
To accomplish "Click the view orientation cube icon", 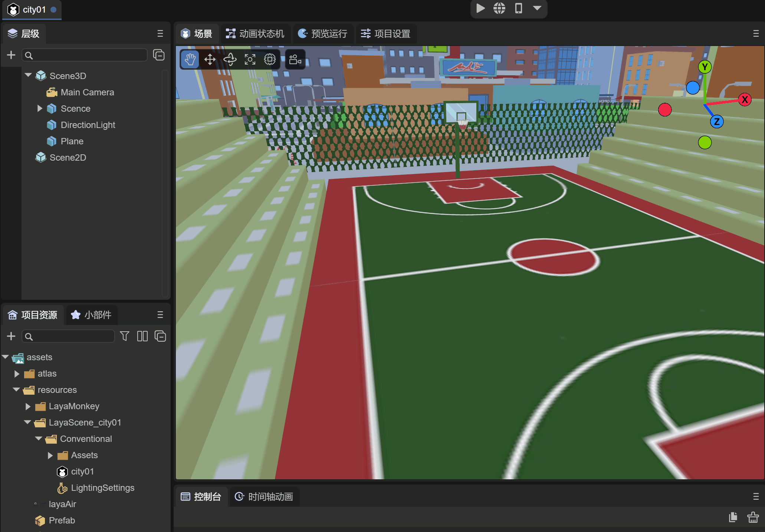I will [270, 59].
